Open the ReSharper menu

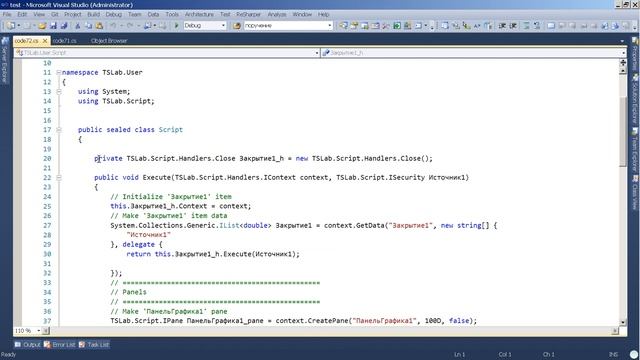coord(249,14)
